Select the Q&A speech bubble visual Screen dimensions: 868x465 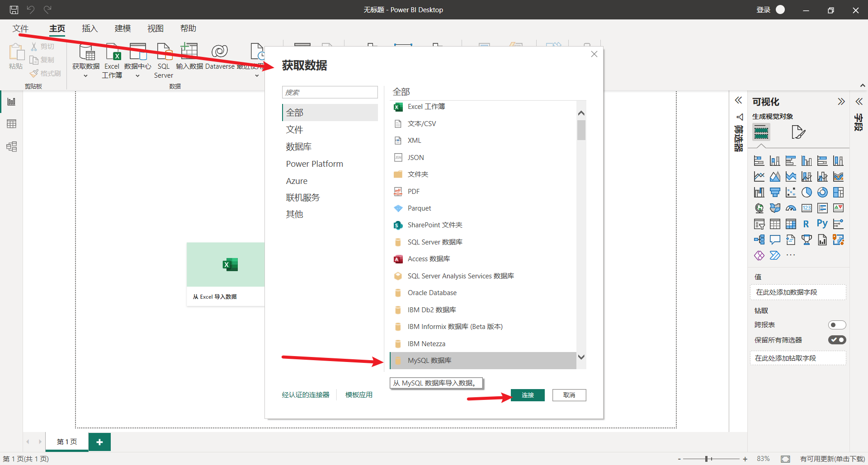point(775,240)
